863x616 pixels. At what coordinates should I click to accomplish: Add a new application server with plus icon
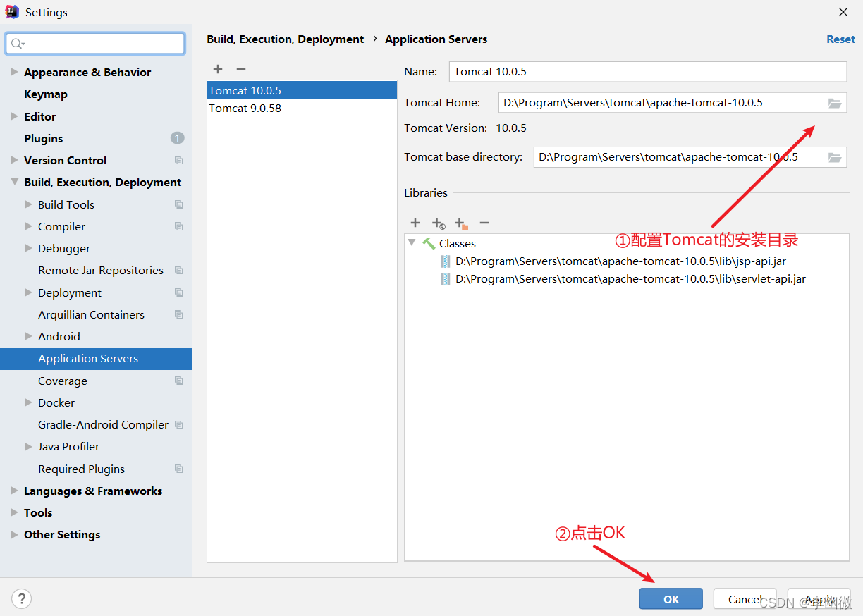click(x=218, y=69)
